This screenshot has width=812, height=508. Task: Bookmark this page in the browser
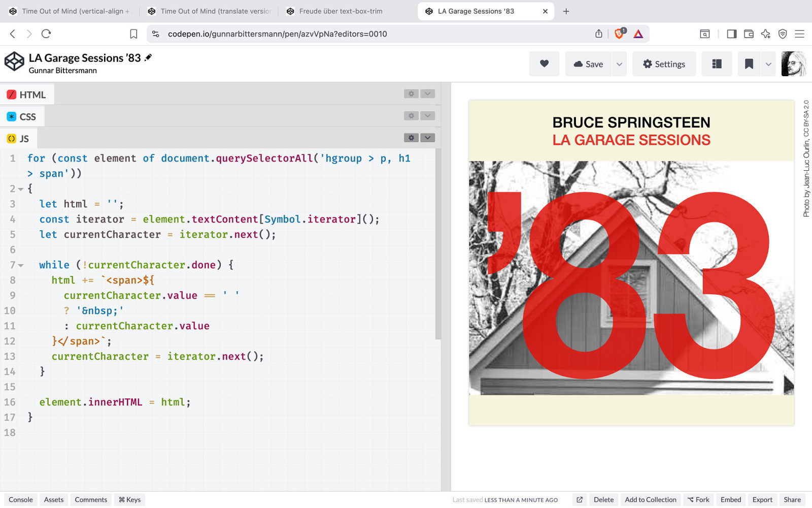[x=133, y=34]
